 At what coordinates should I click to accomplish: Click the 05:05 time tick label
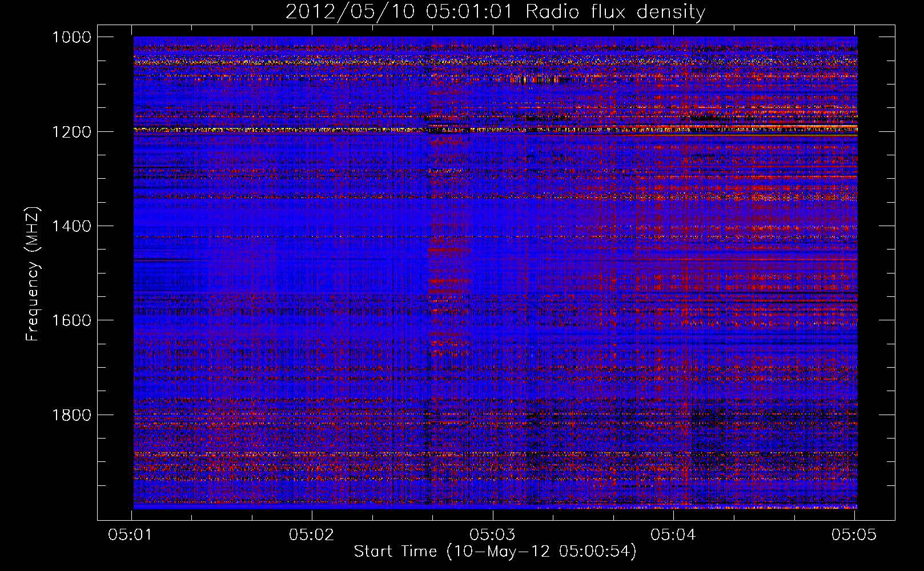pyautogui.click(x=854, y=534)
